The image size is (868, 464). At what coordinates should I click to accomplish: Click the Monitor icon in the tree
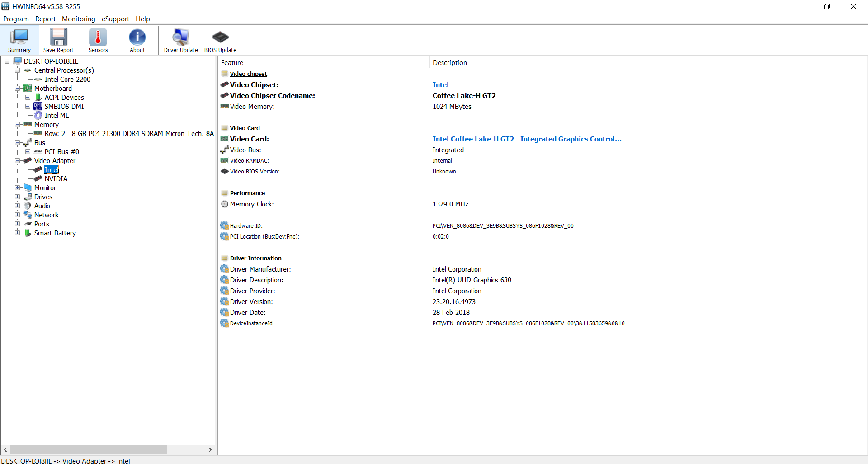[x=28, y=187]
